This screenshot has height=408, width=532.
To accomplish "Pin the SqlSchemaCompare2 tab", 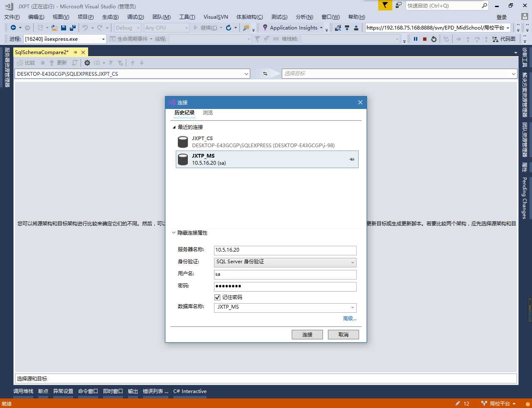I will pos(75,52).
